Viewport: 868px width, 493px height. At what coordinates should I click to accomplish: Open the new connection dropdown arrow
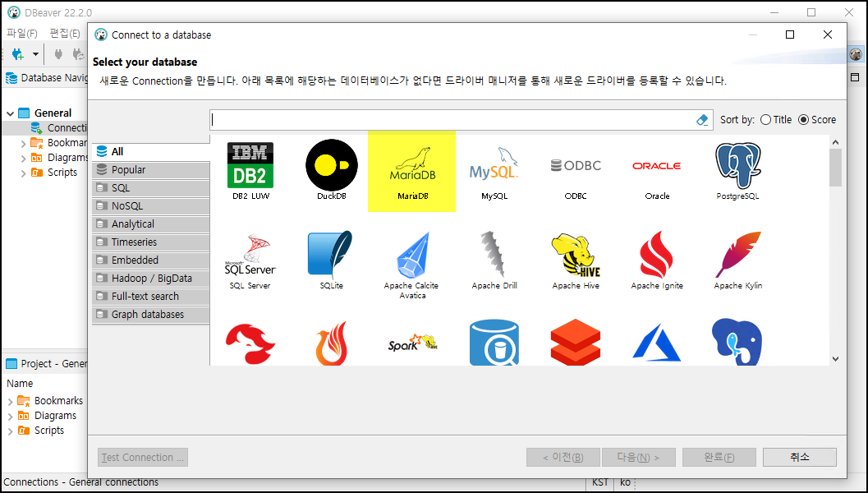pyautogui.click(x=35, y=54)
